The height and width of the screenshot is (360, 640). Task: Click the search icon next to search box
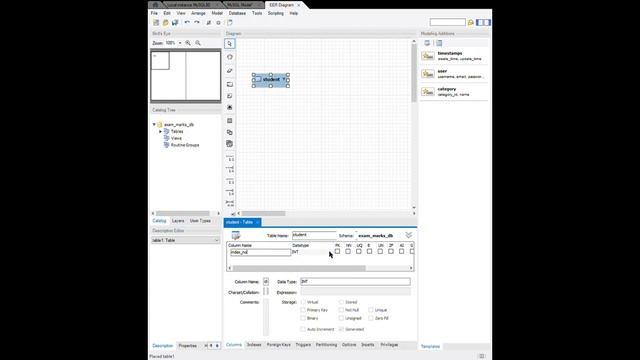pos(471,22)
